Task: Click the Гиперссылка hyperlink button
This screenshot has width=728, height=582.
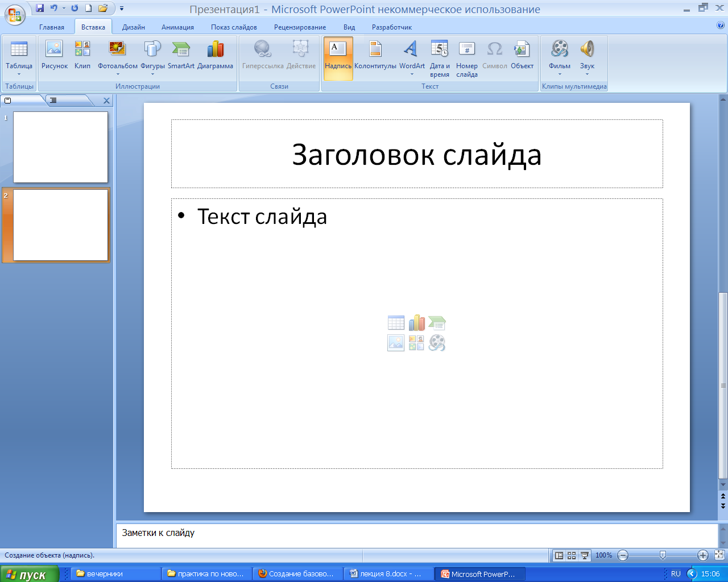Action: [x=263, y=55]
